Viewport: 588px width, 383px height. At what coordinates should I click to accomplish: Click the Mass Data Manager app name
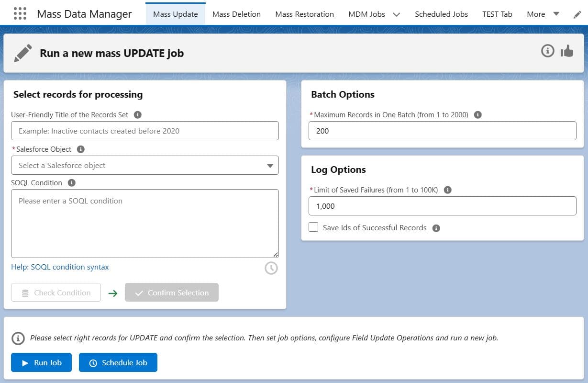point(84,14)
